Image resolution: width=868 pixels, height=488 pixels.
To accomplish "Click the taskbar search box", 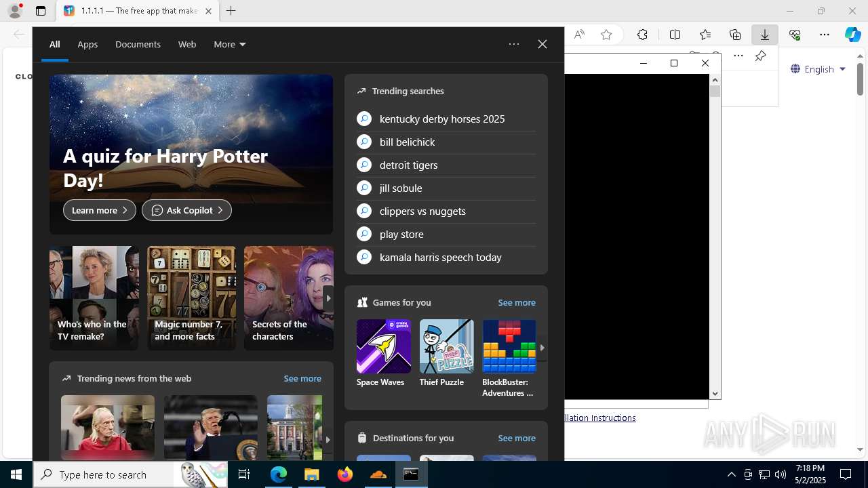I will point(130,474).
